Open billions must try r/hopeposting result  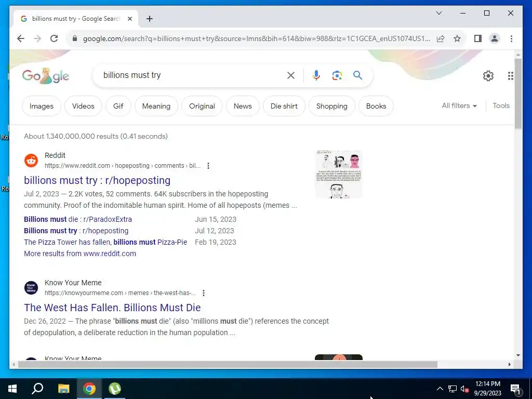click(x=97, y=180)
